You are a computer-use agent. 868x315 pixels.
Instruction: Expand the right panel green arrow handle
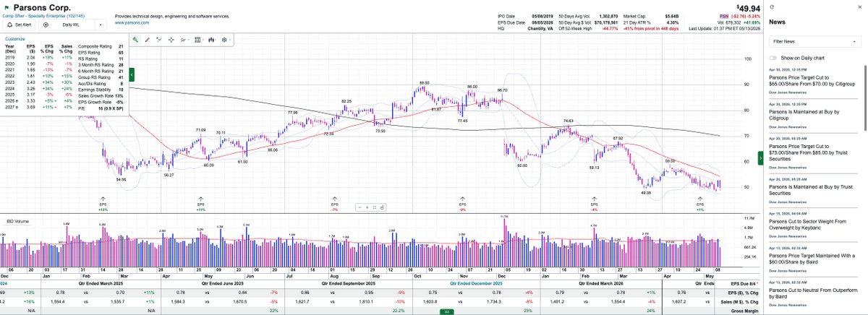(760, 158)
